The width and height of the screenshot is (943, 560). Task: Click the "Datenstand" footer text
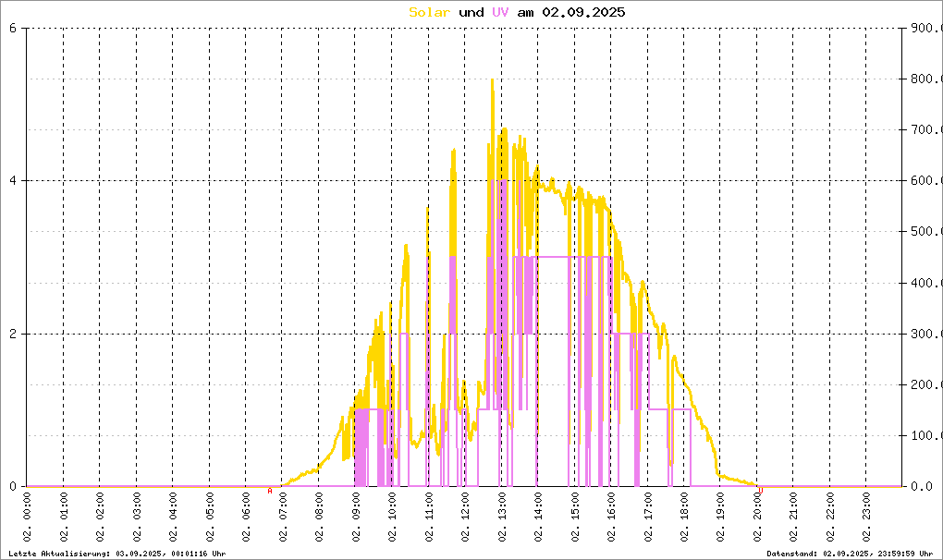click(850, 554)
